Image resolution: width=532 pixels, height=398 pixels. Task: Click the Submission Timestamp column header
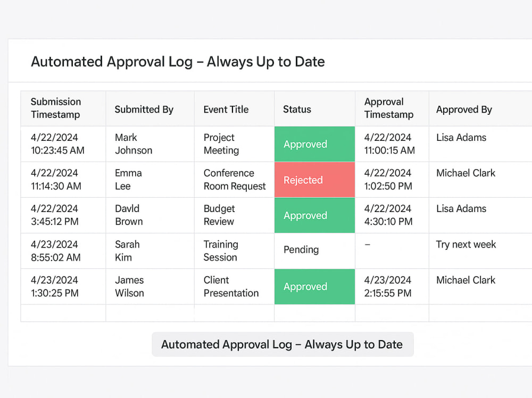(63, 108)
